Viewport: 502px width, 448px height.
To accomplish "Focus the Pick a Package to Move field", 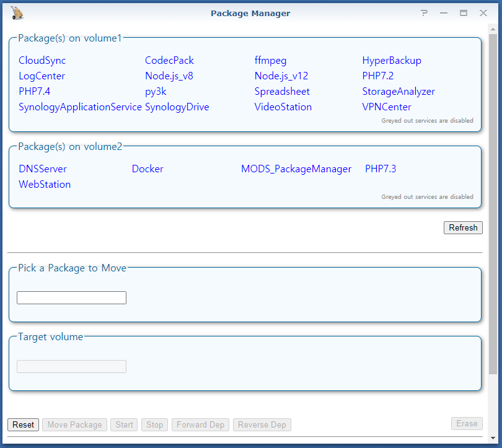I will [71, 297].
